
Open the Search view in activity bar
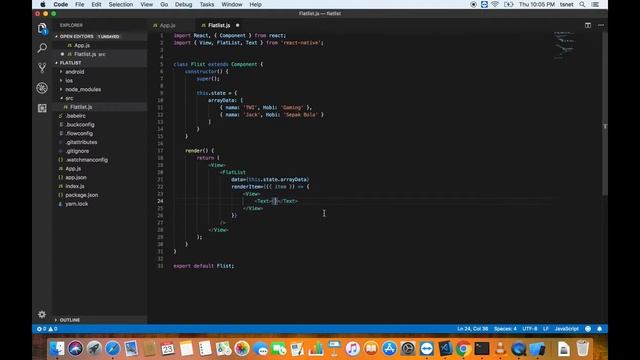pos(42,48)
